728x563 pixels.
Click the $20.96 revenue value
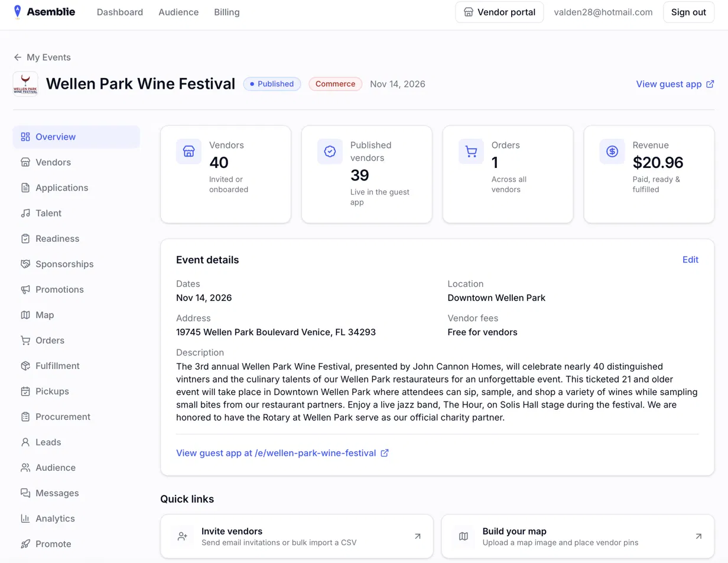[658, 163]
